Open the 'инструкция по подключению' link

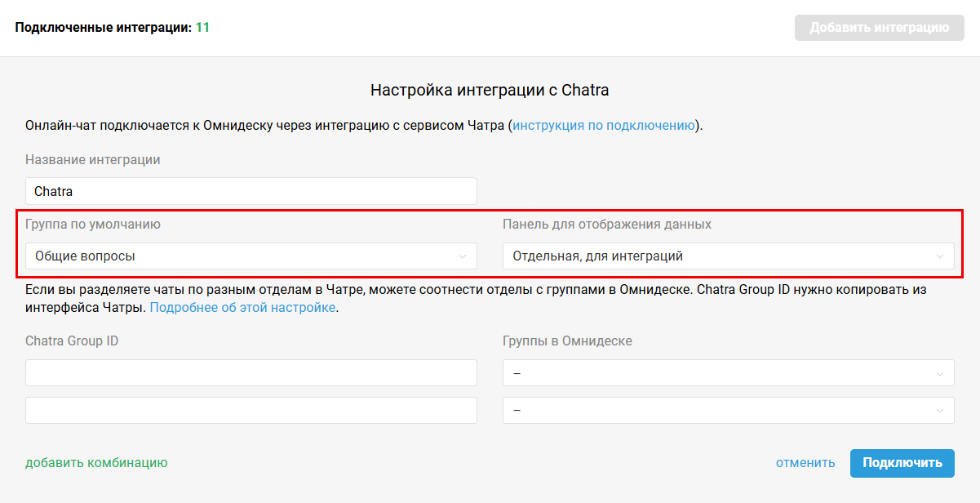(604, 126)
